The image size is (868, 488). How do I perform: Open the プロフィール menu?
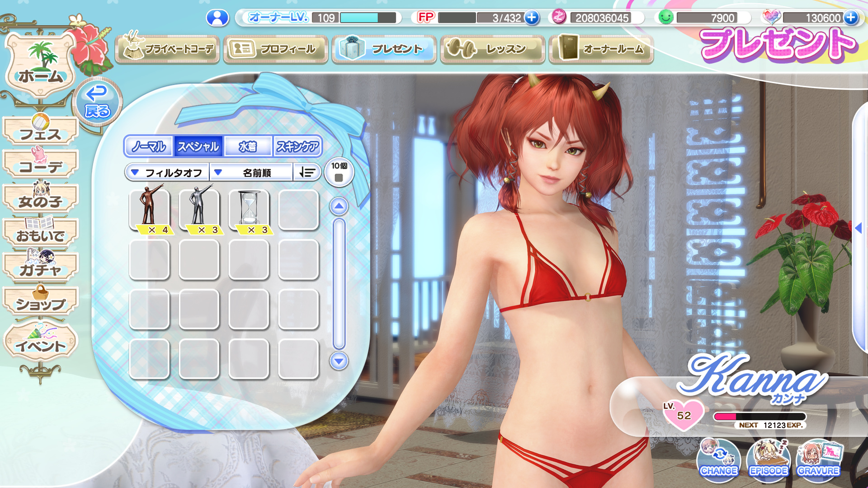[x=275, y=49]
